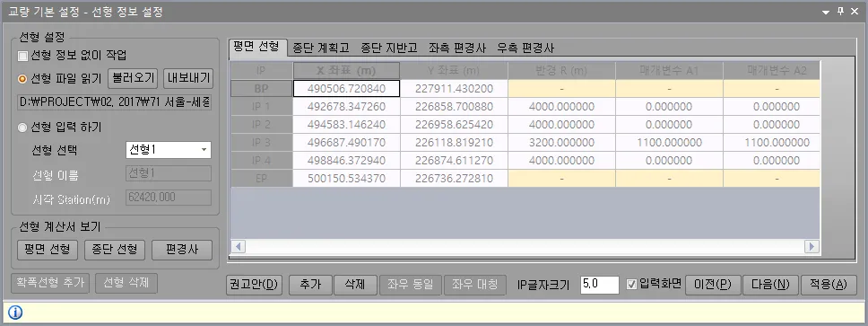Viewport: 868px width, 326px height.
Task: Open 종단 선형 calculation report button
Action: [x=115, y=250]
